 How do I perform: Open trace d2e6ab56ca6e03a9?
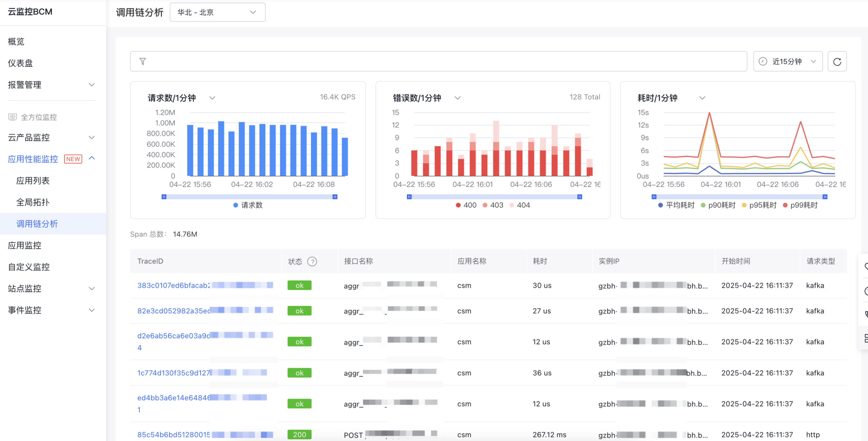click(174, 336)
